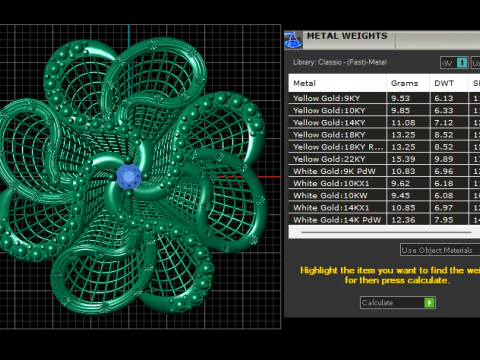
Task: Select the Yellow Gold:10KY row
Action: [x=384, y=110]
